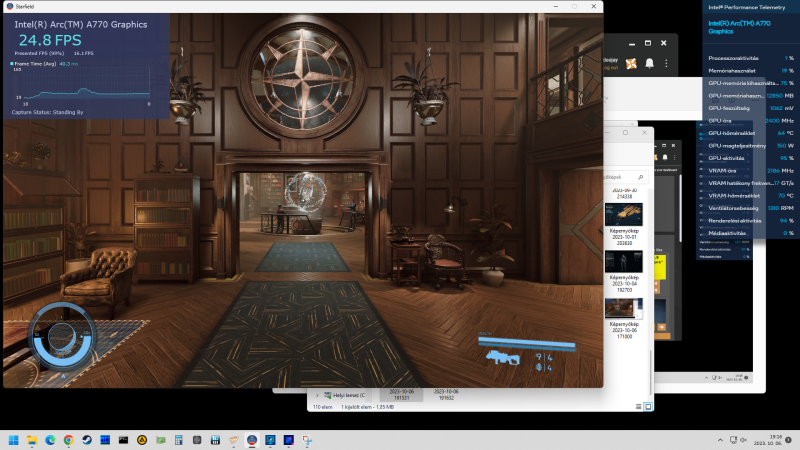The height and width of the screenshot is (450, 800).
Task: Click the circular compass HUD in Starfield
Action: click(x=62, y=337)
